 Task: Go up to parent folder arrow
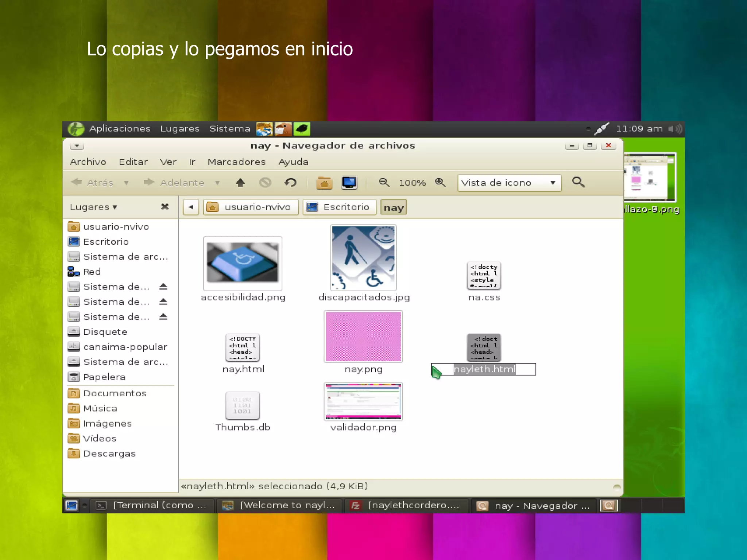click(240, 182)
